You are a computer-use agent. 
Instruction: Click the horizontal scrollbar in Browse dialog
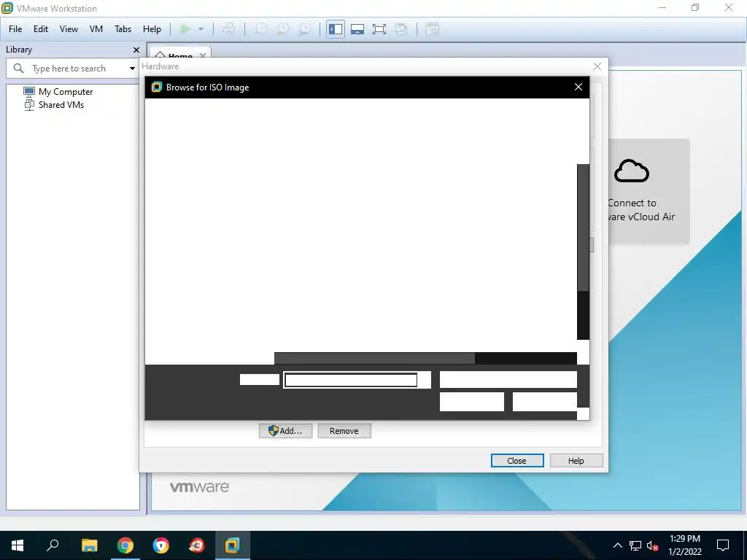[425, 358]
